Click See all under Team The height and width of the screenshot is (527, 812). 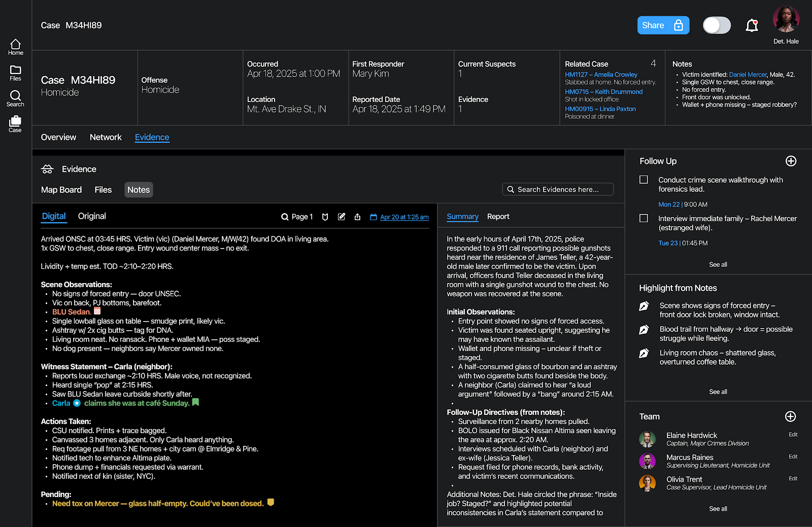[718, 509]
